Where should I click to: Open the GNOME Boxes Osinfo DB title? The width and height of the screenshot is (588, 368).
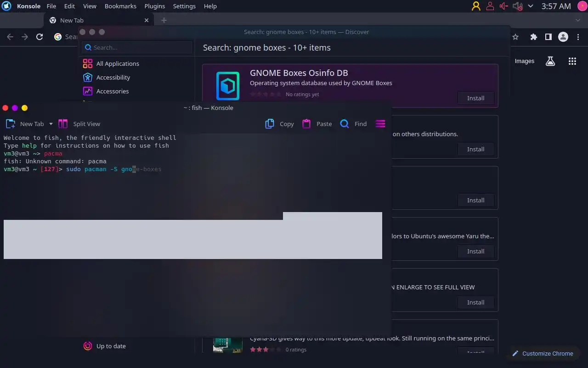(x=299, y=73)
